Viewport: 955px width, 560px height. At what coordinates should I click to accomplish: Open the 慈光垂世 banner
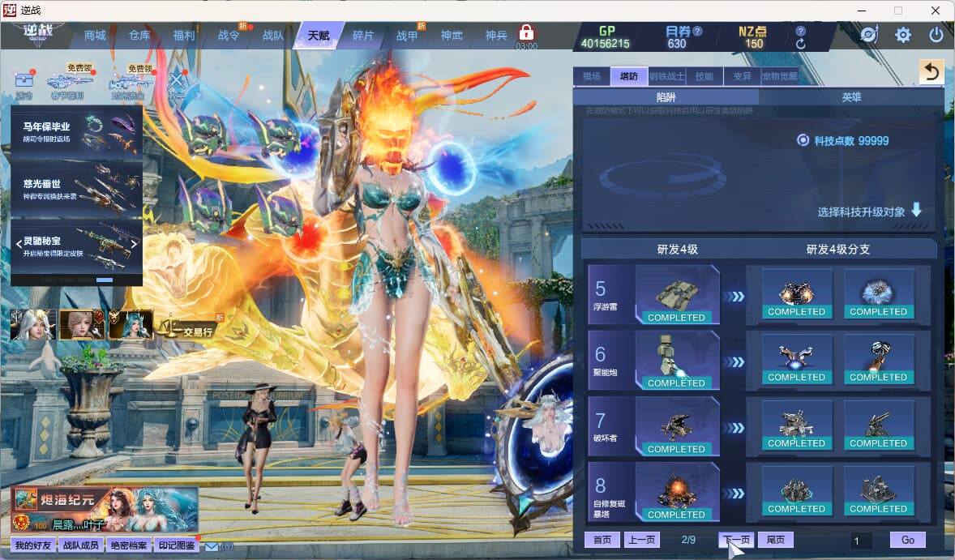click(77, 190)
